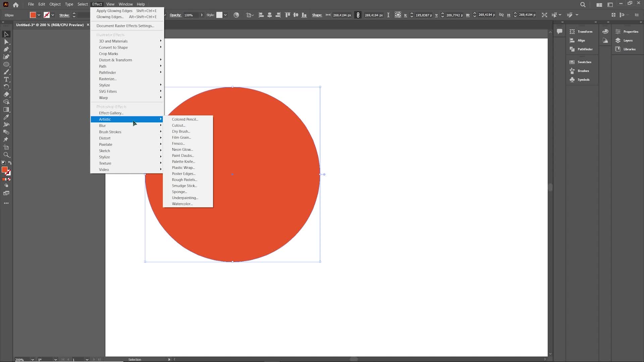Image resolution: width=644 pixels, height=362 pixels.
Task: Click the control bar stroke swatch
Action: point(47,15)
